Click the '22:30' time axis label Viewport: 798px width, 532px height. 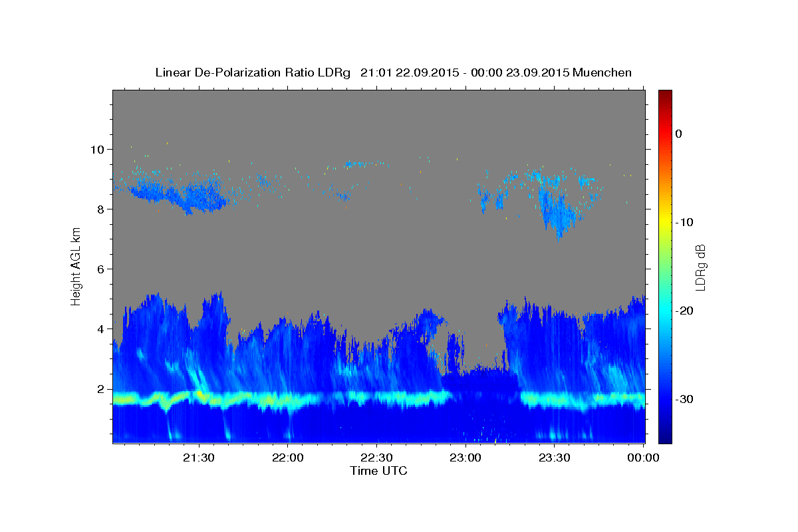click(x=377, y=458)
